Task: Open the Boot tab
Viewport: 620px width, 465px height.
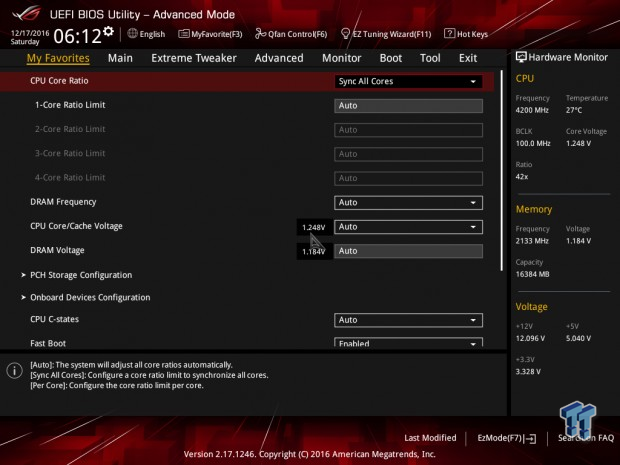Action: pos(391,58)
